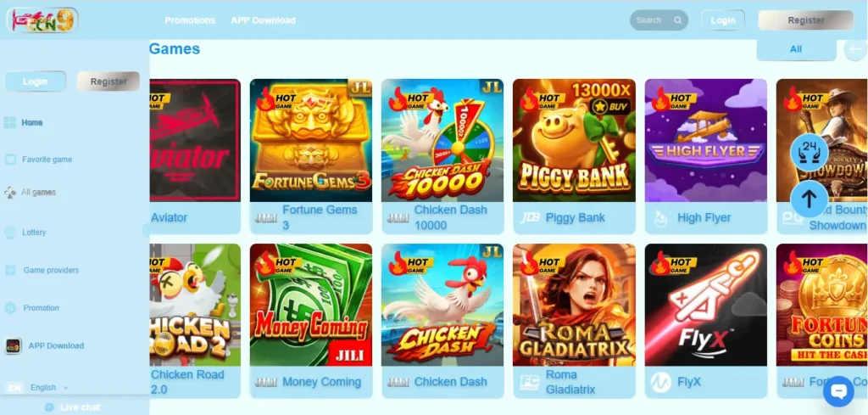The image size is (868, 415).
Task: Open APP Download in top navigation
Action: coord(263,20)
